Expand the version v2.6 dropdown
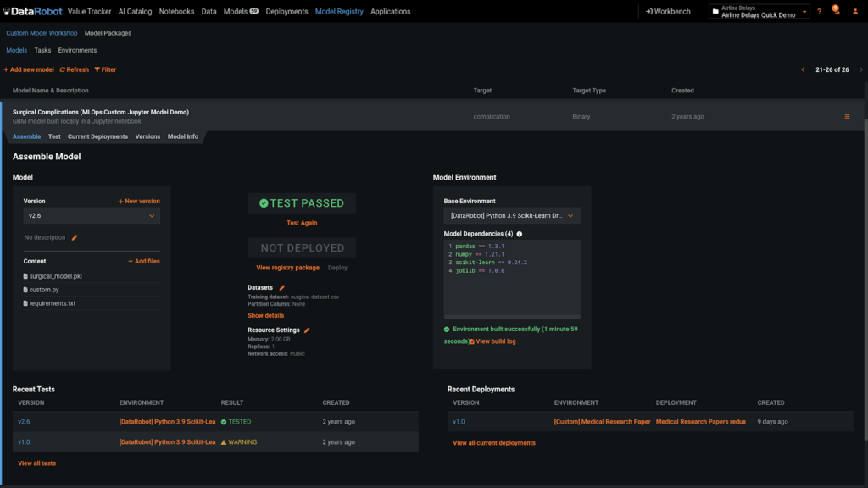Viewport: 868px width, 488px height. tap(92, 216)
